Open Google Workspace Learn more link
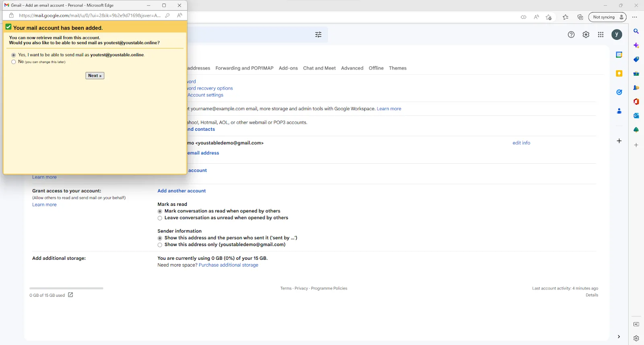 (389, 109)
